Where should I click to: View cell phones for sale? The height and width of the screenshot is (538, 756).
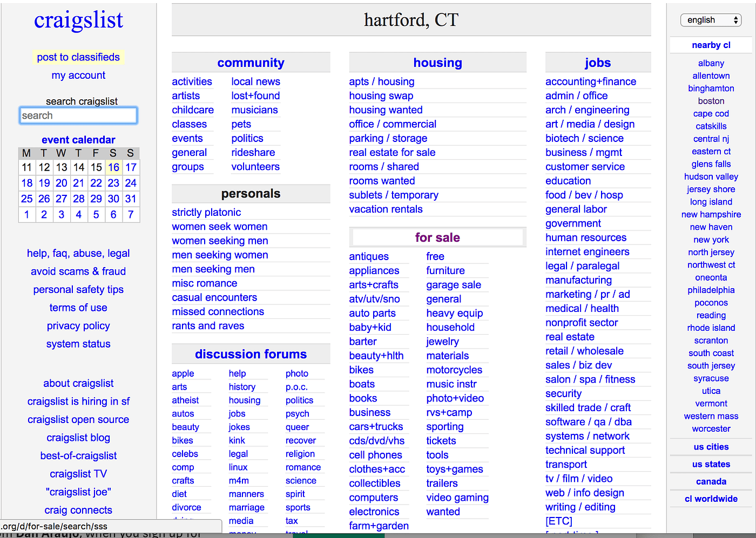click(x=375, y=455)
